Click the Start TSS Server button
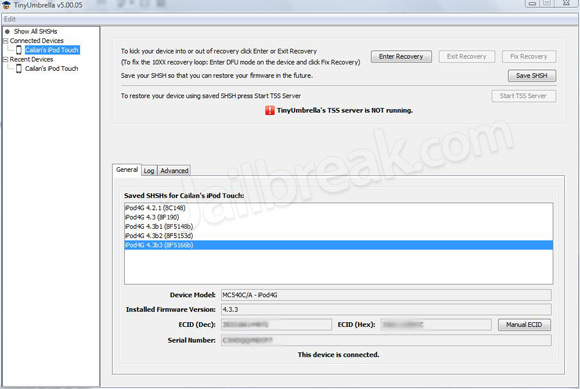Viewport: 580px width, 389px height. tap(523, 96)
